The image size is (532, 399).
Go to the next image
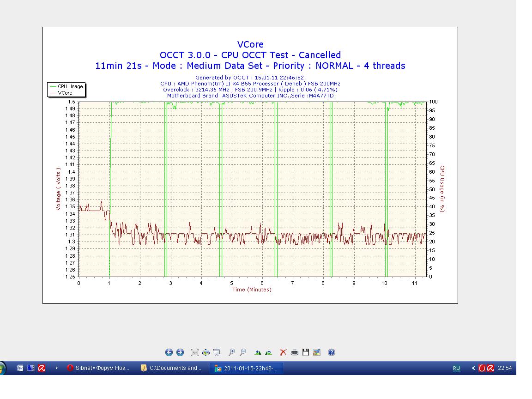pyautogui.click(x=180, y=352)
